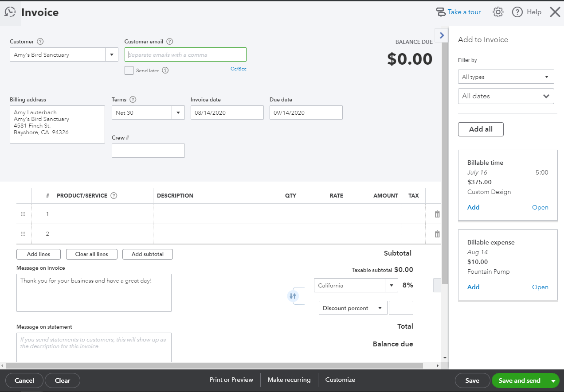Enable the Send later checkbox
The image size is (564, 392).
point(129,70)
